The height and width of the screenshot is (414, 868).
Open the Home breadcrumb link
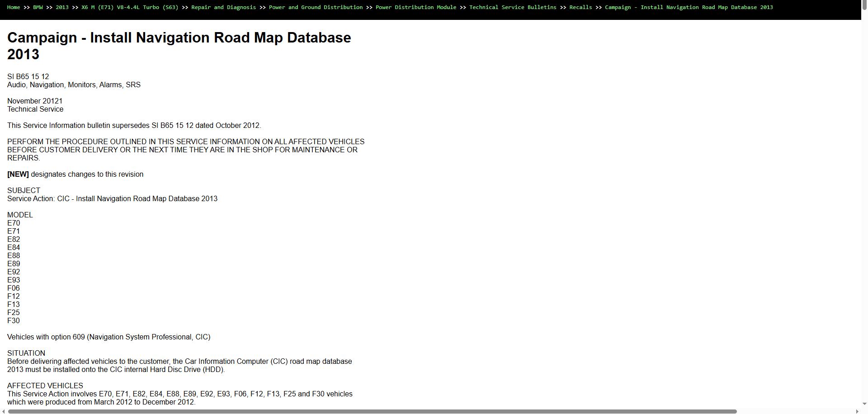tap(14, 7)
